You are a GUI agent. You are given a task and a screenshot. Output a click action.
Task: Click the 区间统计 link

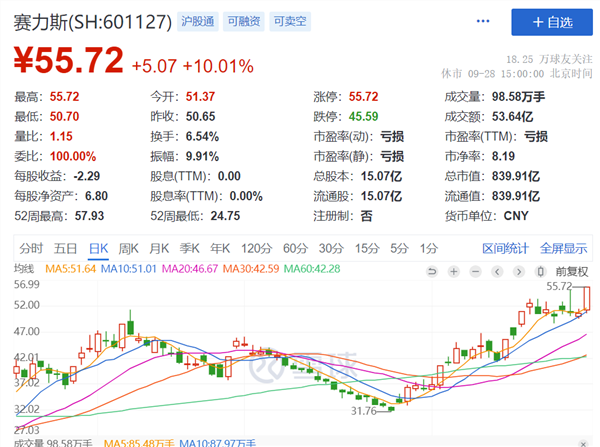point(504,248)
